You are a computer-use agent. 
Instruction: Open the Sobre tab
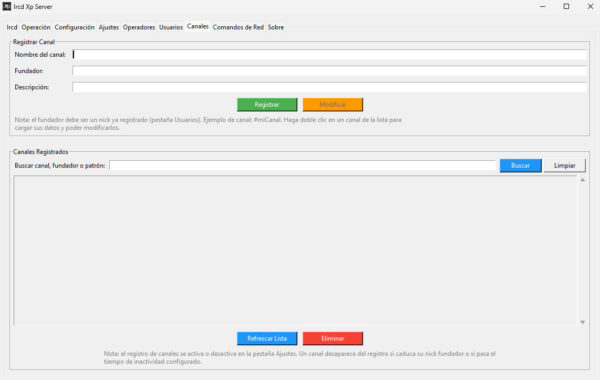click(x=276, y=27)
